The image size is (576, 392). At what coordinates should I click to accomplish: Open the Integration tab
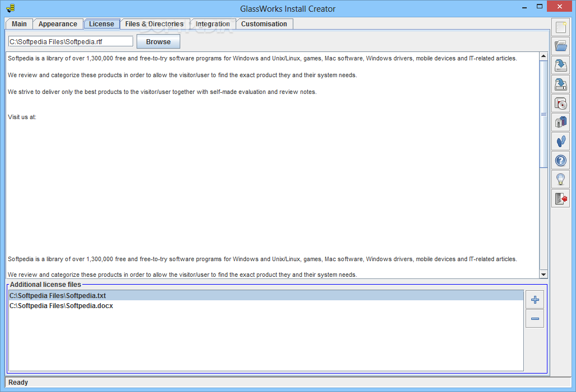pyautogui.click(x=213, y=24)
